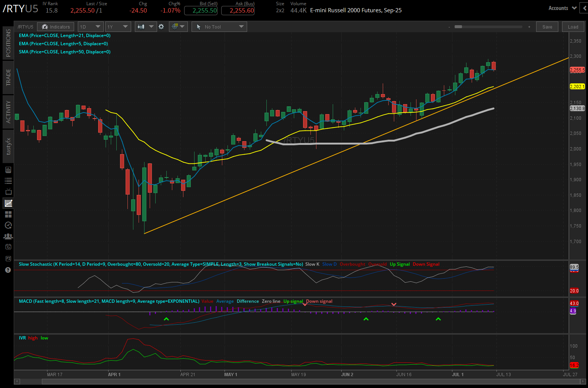Click the horizontal scrollbar track at bottom
The height and width of the screenshot is (388, 588).
pos(299,381)
